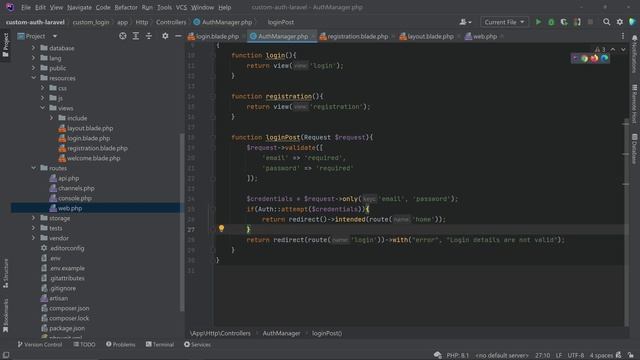Collapse all icon in Project panel header

click(x=149, y=36)
